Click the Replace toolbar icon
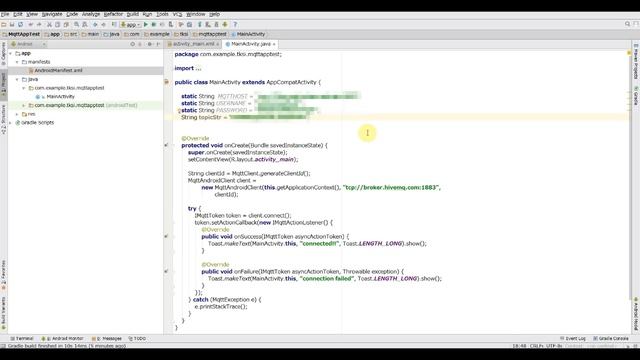Image resolution: width=640 pixels, height=360 pixels. point(84,24)
